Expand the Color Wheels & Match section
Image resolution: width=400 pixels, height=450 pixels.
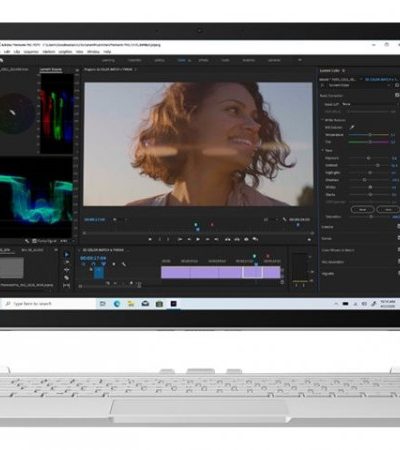pos(338,250)
